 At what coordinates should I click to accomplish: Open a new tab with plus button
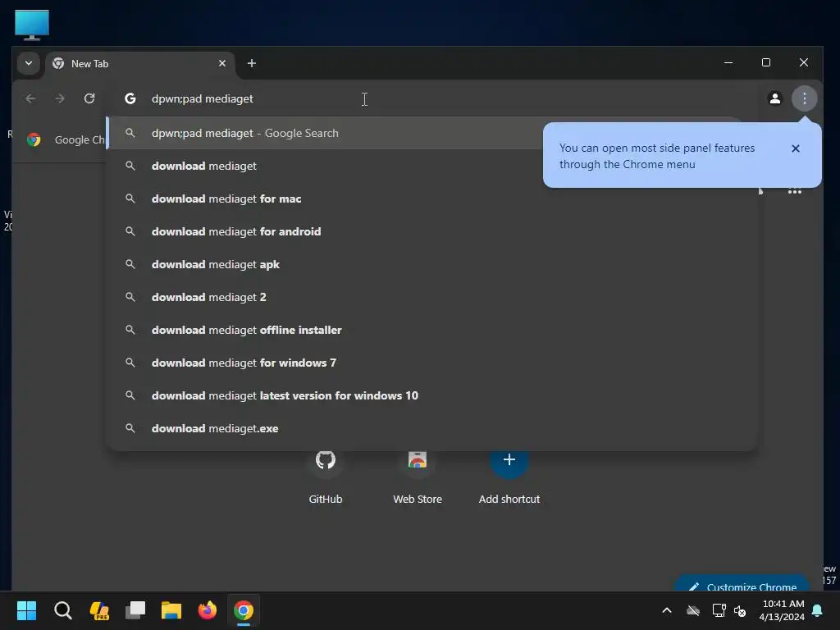[251, 63]
